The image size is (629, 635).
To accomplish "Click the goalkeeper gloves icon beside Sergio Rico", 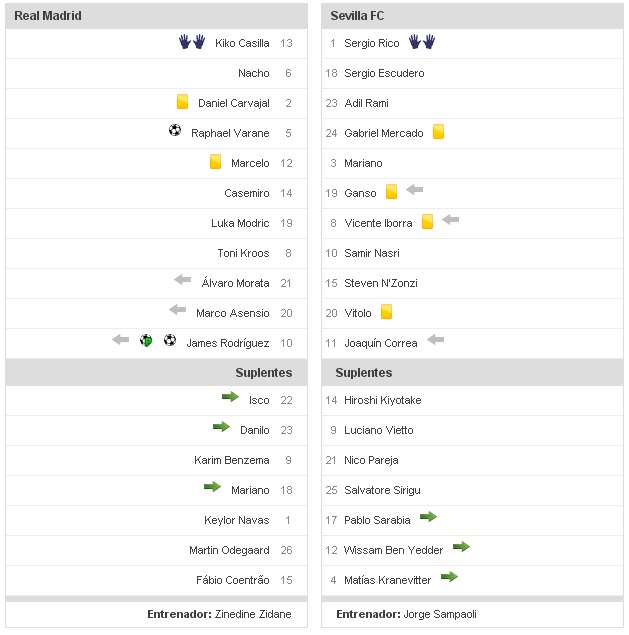I will [422, 42].
